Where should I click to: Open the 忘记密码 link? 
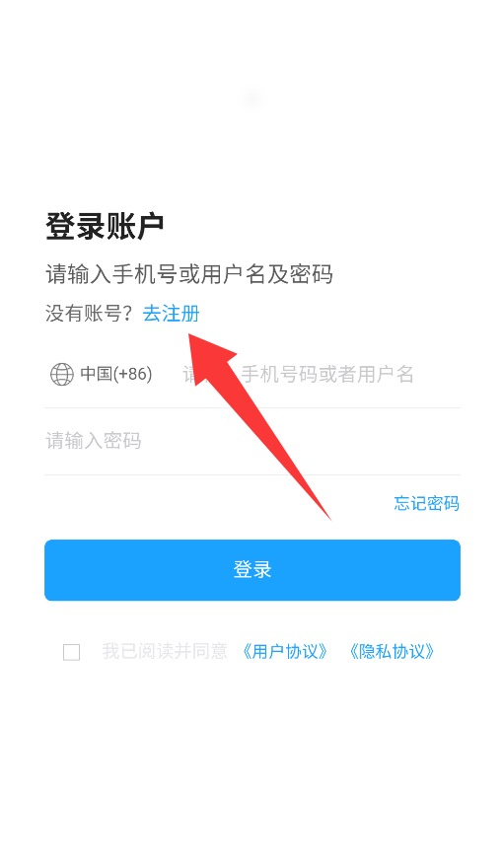426,503
